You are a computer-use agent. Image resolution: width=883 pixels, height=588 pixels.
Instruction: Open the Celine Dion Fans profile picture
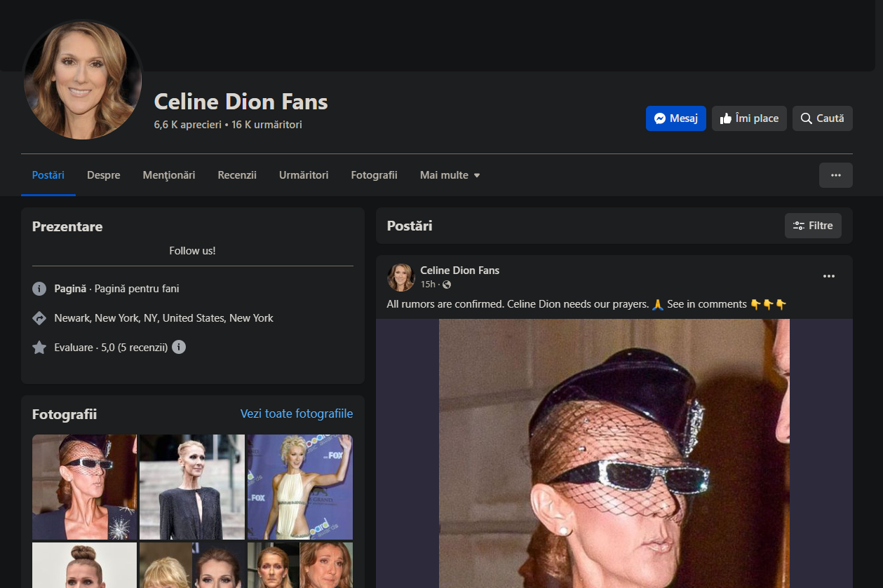coord(83,80)
